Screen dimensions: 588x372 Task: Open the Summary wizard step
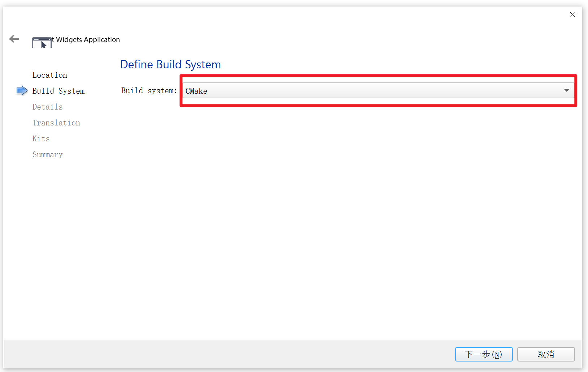pyautogui.click(x=48, y=155)
